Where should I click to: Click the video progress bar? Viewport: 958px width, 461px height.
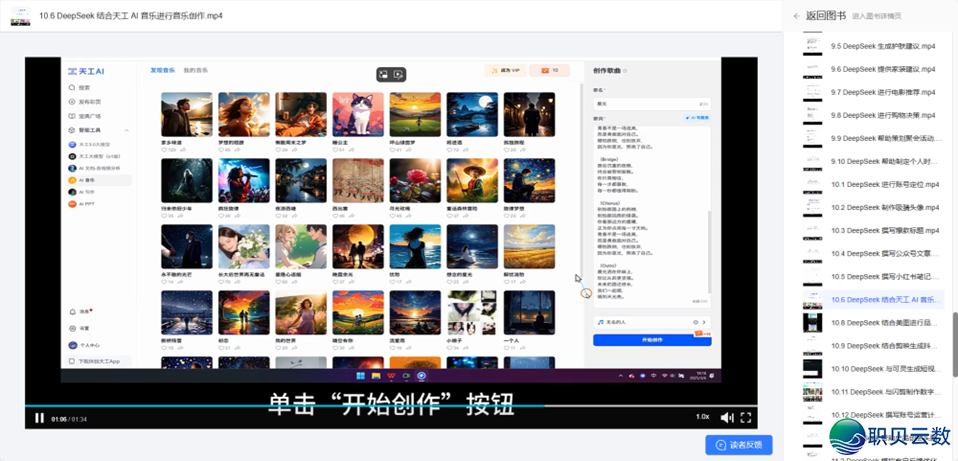(391, 405)
